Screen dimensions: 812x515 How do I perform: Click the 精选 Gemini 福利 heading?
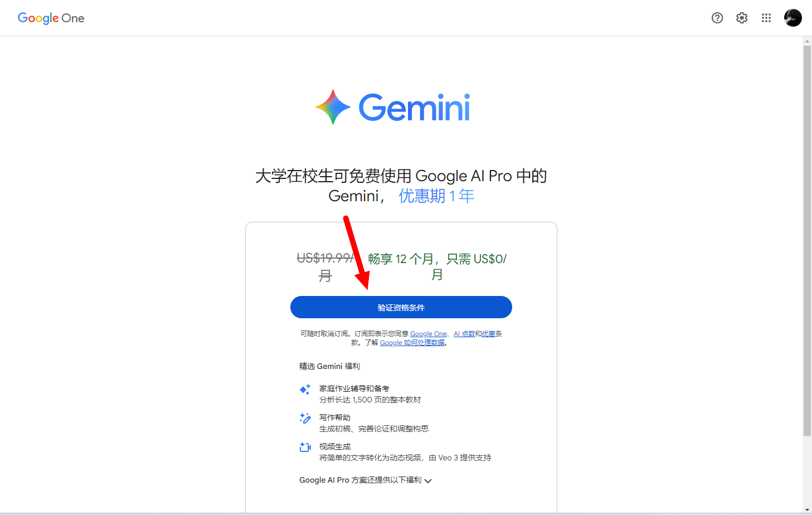pyautogui.click(x=329, y=366)
